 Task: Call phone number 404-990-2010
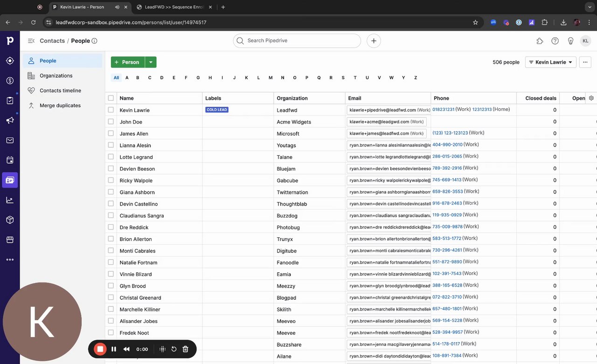pos(447,144)
